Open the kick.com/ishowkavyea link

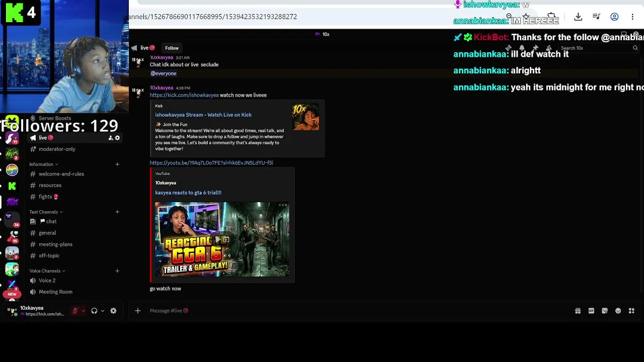(x=184, y=95)
